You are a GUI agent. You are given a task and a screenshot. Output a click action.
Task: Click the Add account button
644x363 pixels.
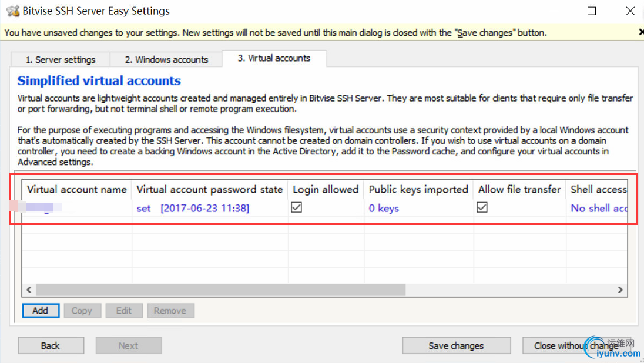pyautogui.click(x=40, y=311)
